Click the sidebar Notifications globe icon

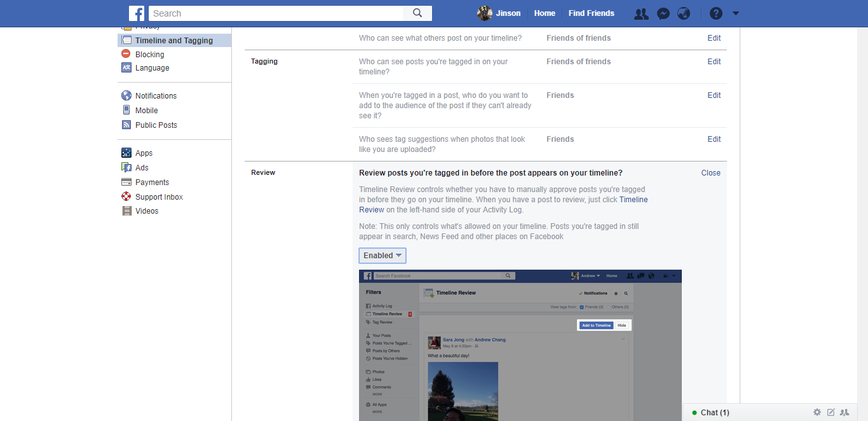click(126, 95)
